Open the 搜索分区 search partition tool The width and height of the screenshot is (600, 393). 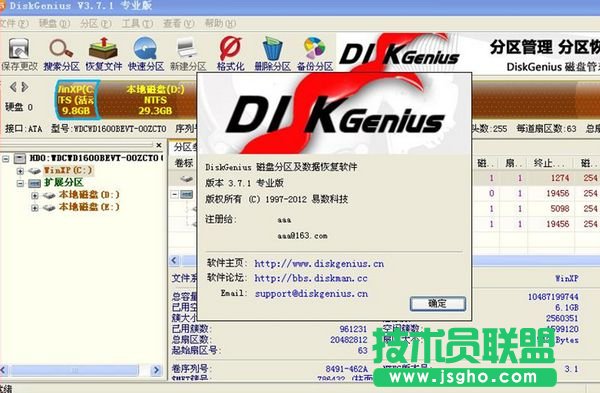(61, 54)
